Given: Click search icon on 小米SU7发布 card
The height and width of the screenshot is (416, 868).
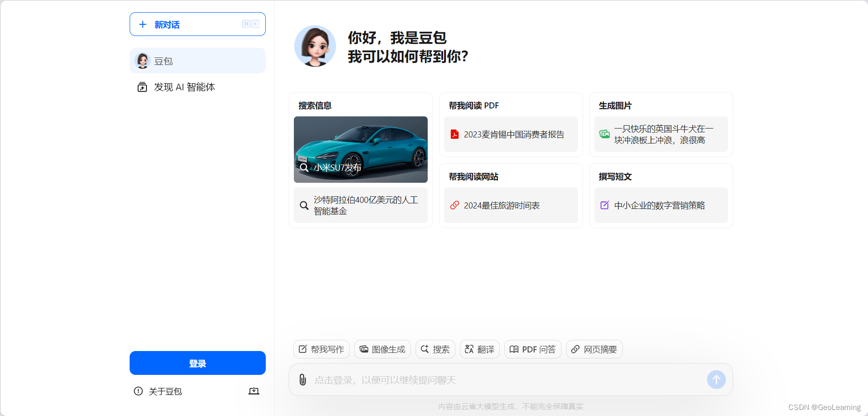Looking at the screenshot, I should pos(304,167).
